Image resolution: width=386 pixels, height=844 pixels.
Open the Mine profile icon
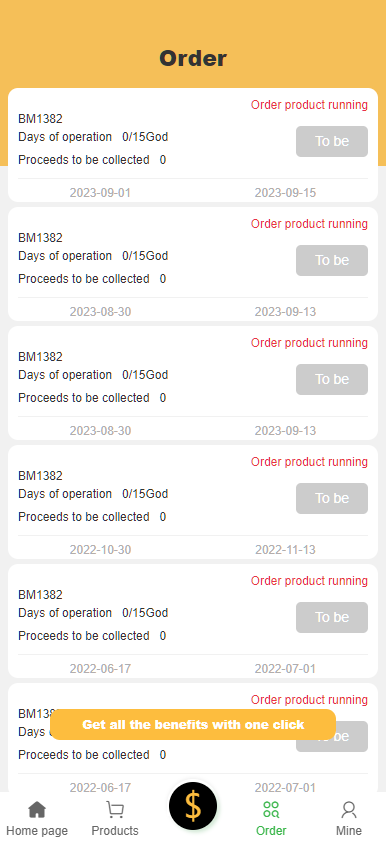pyautogui.click(x=349, y=809)
